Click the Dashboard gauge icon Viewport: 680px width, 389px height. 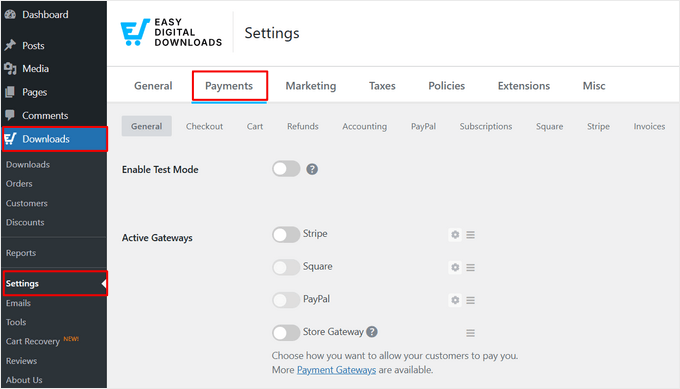10,14
